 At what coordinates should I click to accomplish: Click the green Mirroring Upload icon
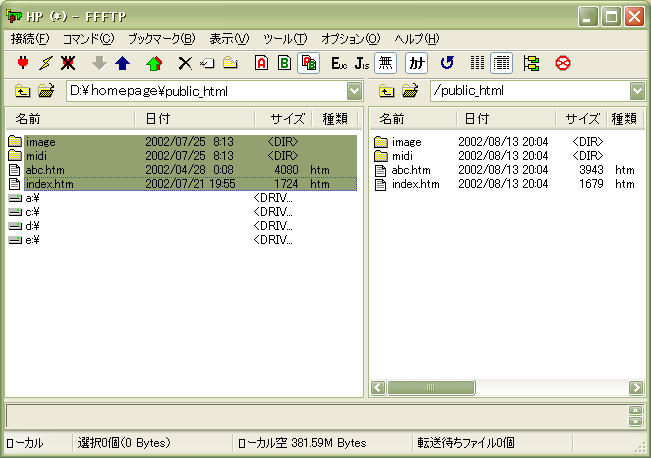pos(153,63)
